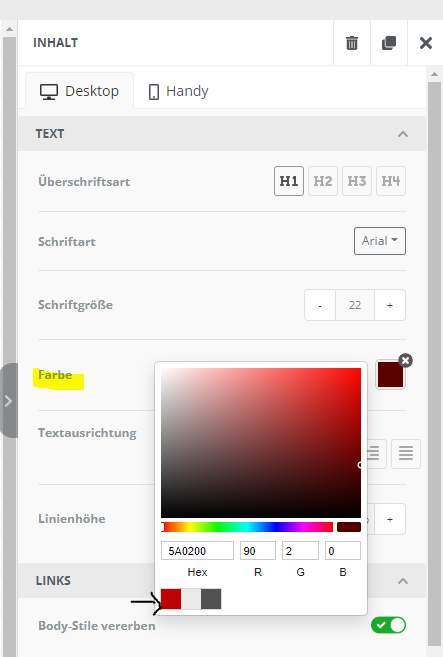The height and width of the screenshot is (657, 443).
Task: Choose H2 heading type
Action: pos(323,181)
